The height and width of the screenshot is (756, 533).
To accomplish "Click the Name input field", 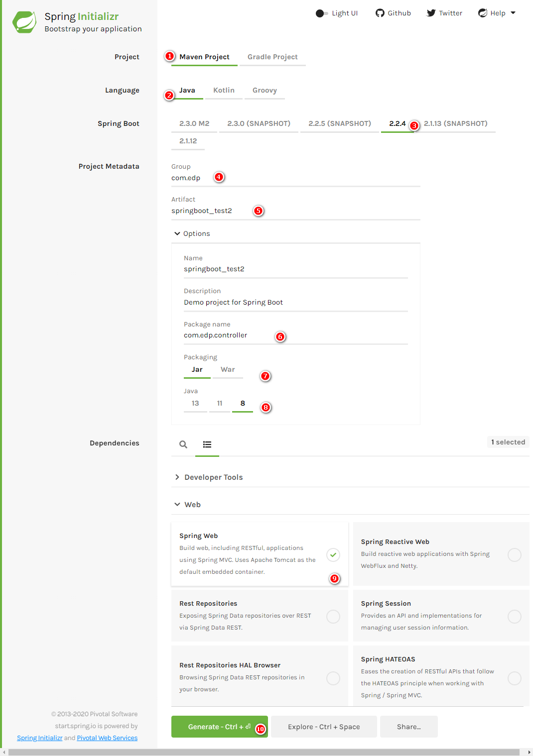I will click(296, 269).
